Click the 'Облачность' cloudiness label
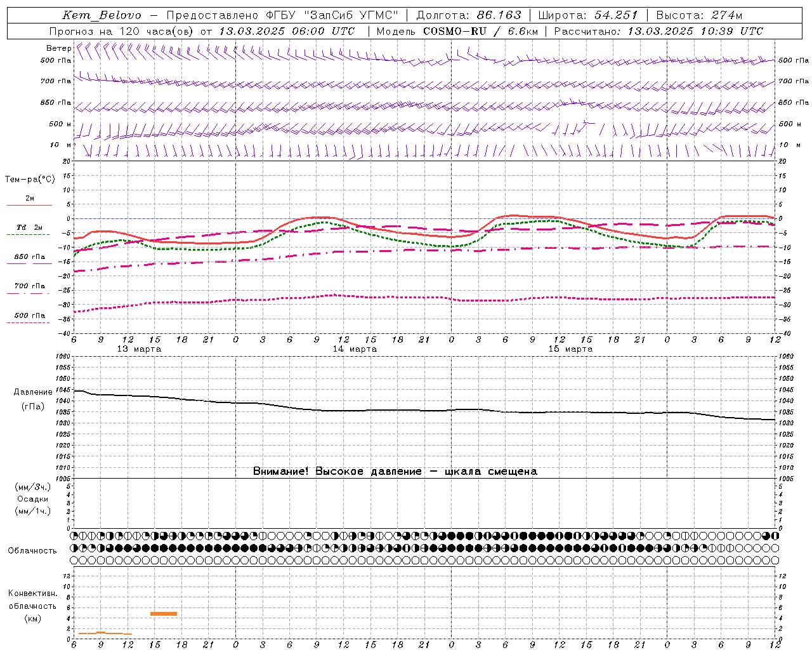 pyautogui.click(x=32, y=551)
